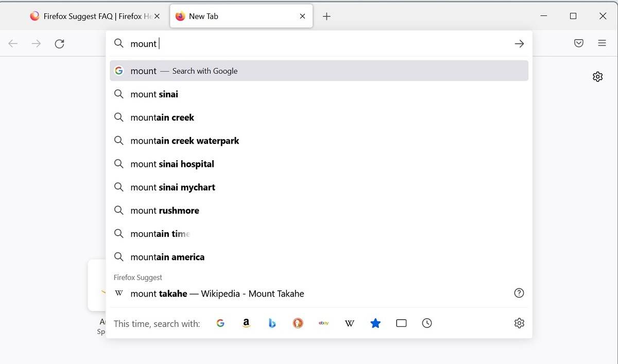Search with the Wikipedia engine icon
This screenshot has height=364, width=618.
click(x=350, y=323)
